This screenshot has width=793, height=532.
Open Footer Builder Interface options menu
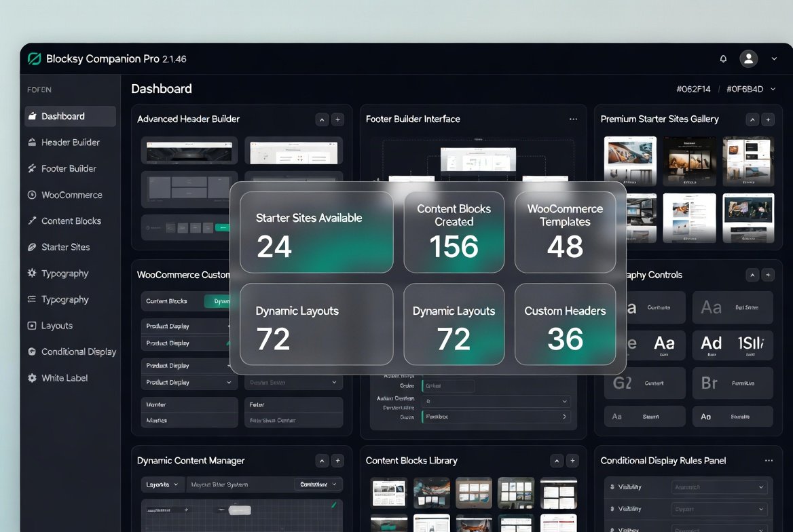(x=573, y=119)
